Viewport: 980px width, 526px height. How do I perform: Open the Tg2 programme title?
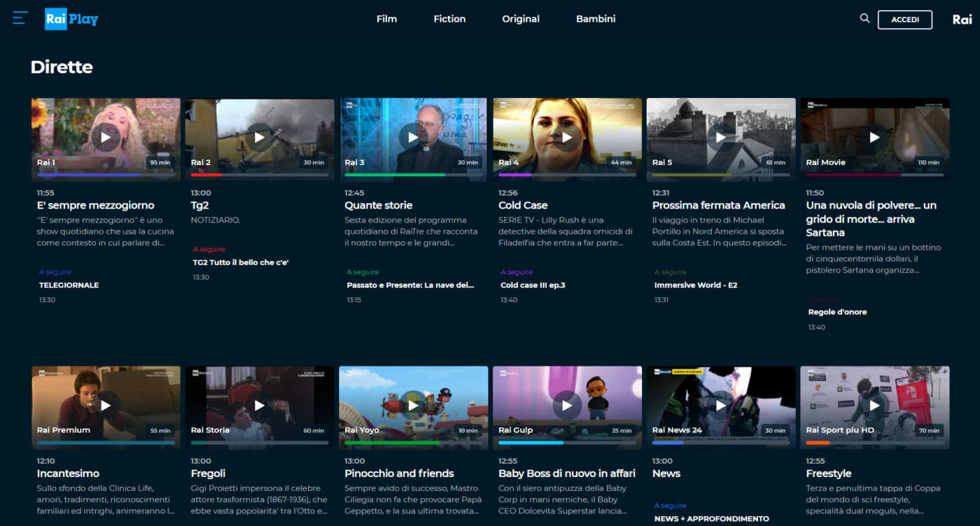point(200,206)
